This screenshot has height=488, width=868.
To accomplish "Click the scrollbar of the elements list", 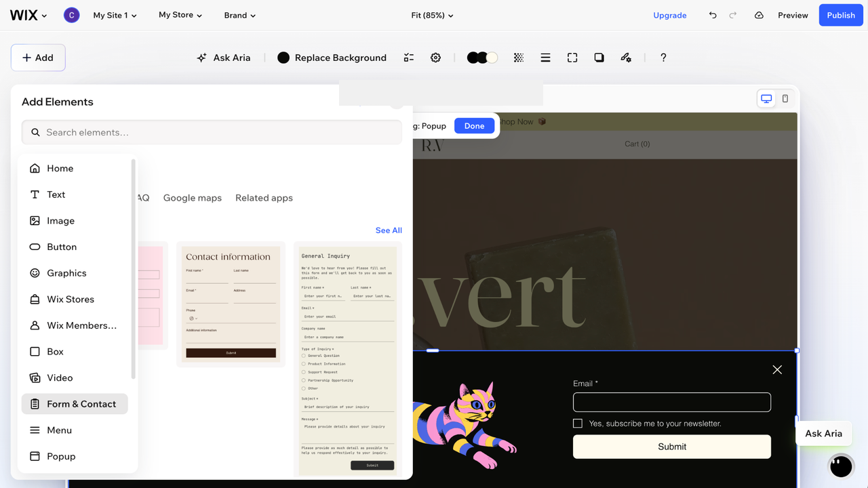I will coord(134,269).
